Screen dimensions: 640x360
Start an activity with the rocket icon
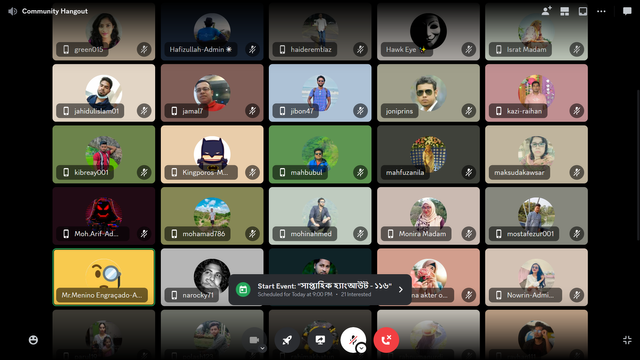click(x=287, y=340)
